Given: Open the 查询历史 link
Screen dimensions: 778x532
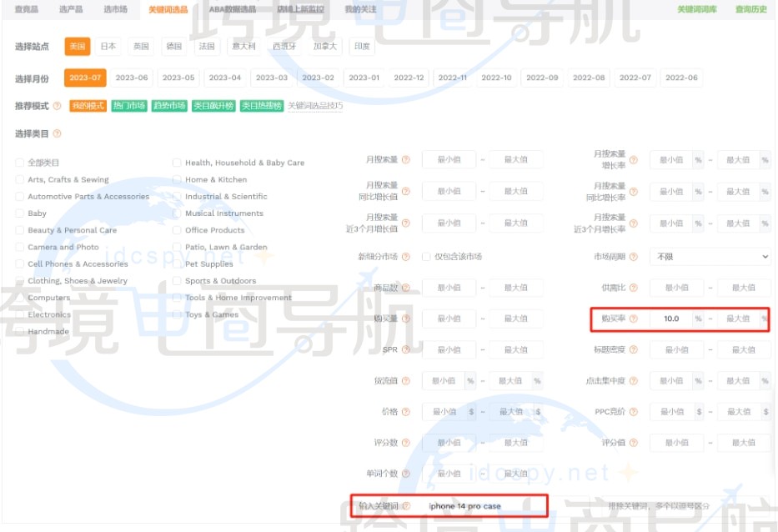Looking at the screenshot, I should coord(753,10).
